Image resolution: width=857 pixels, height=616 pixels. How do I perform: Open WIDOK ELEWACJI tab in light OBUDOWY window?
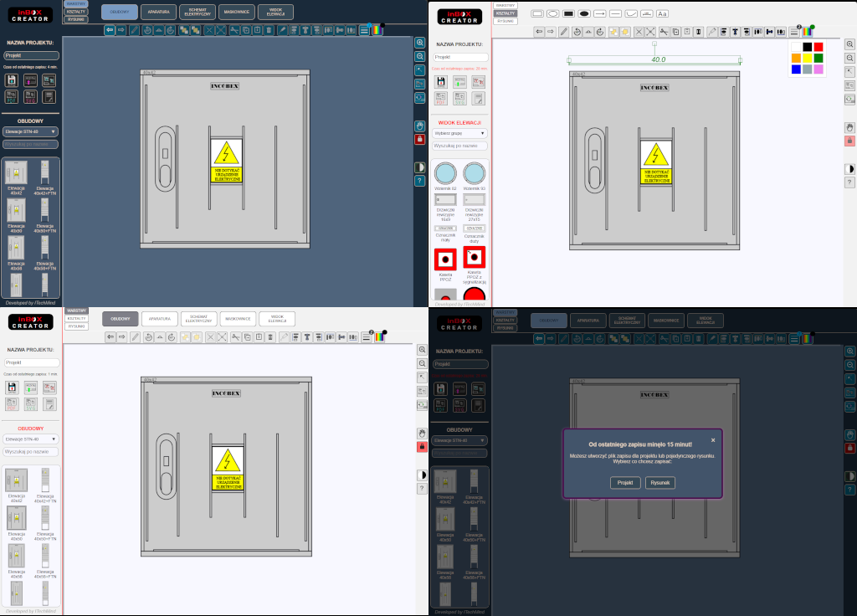click(277, 319)
